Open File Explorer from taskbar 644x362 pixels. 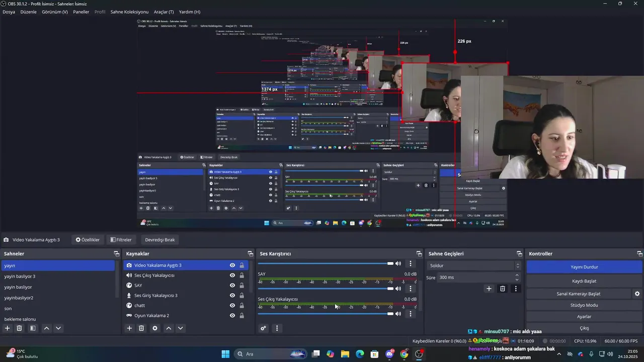(x=345, y=354)
